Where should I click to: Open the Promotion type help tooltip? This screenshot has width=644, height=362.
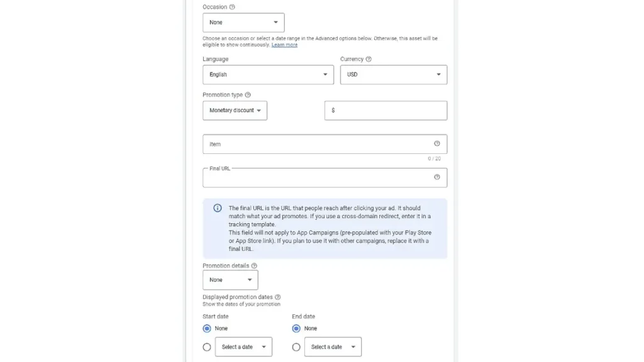249,94
